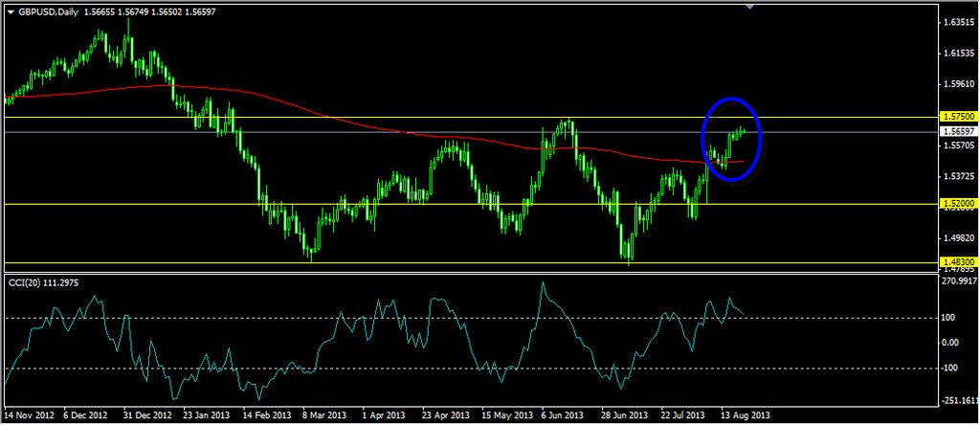Click the 1.53725 price axis value

click(x=957, y=176)
